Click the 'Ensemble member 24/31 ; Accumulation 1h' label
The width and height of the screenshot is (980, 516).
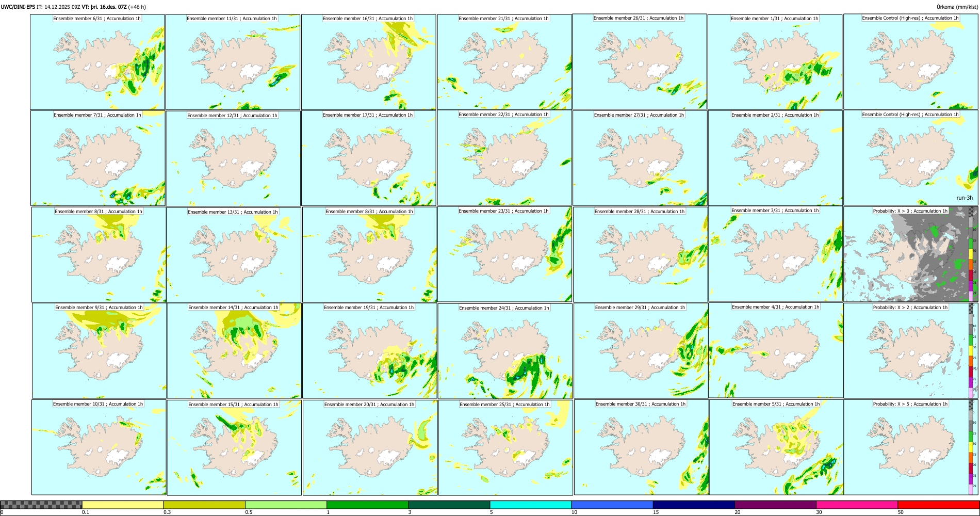coord(504,308)
